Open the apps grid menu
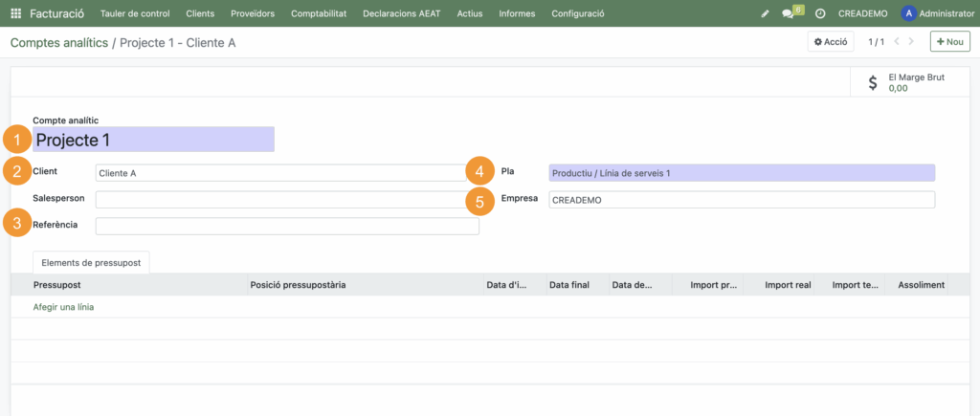The image size is (980, 416). click(15, 13)
